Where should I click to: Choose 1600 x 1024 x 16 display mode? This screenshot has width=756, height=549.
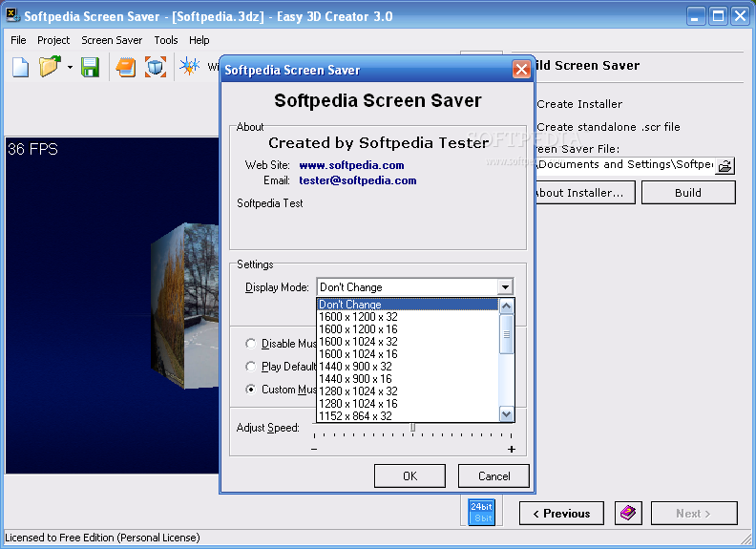coord(408,354)
